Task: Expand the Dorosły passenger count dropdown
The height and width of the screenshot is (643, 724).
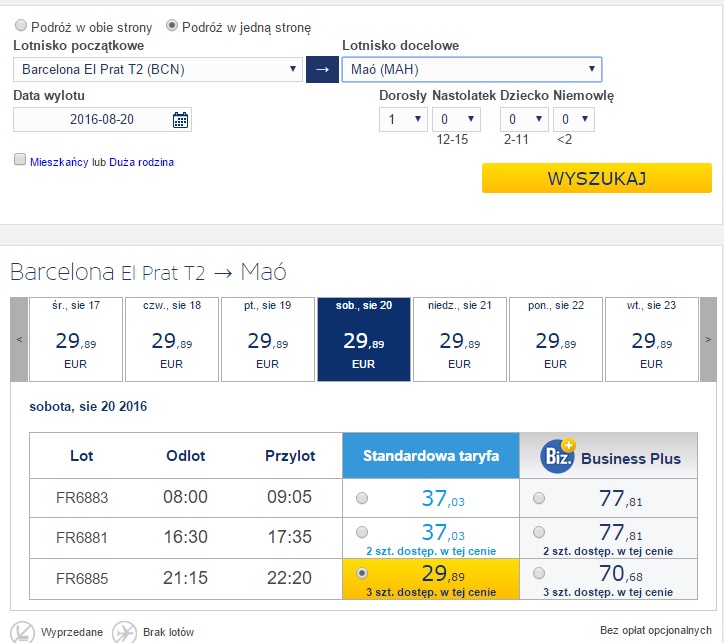Action: [x=403, y=120]
